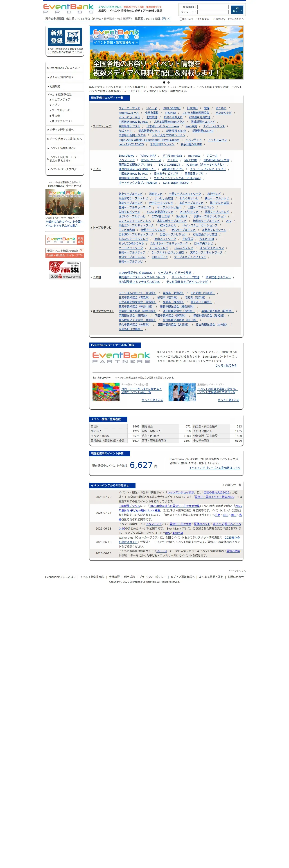Open お問い合わせ footer link
Screen dimensions: 289x868
click(235, 577)
